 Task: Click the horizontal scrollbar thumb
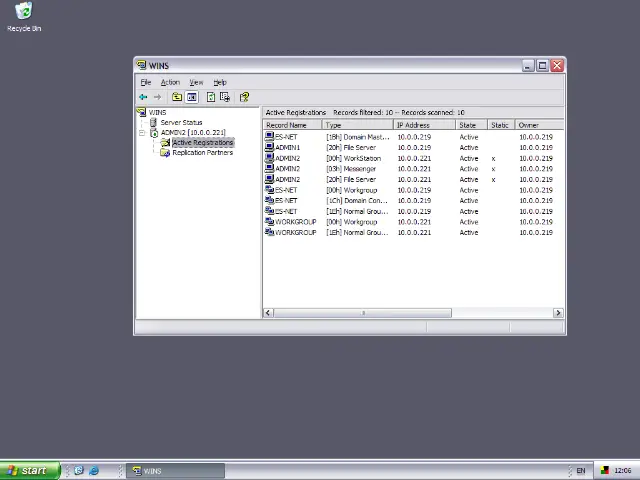click(x=363, y=313)
